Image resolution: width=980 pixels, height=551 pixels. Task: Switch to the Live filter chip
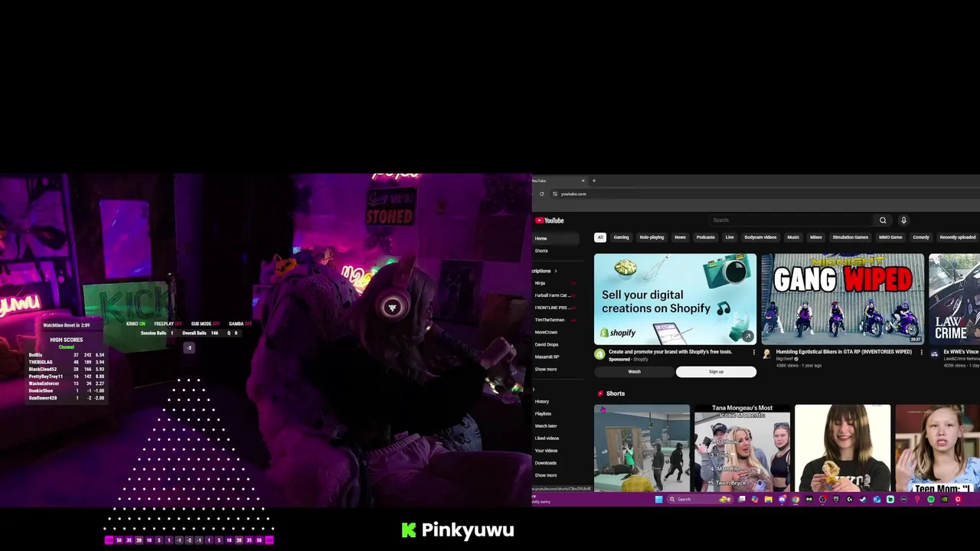(x=730, y=237)
